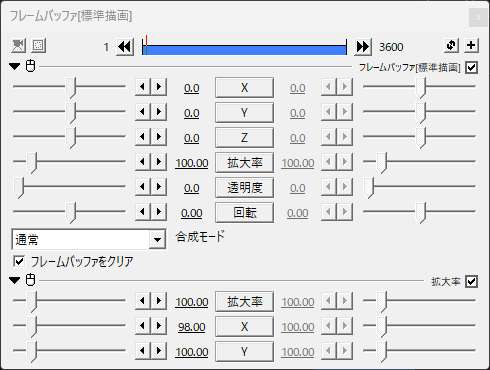This screenshot has width=490, height=370.
Task: Click the 回転 parameter button
Action: click(245, 213)
